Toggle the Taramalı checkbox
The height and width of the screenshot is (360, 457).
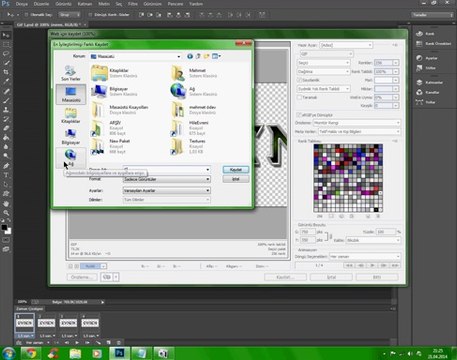pyautogui.click(x=299, y=97)
